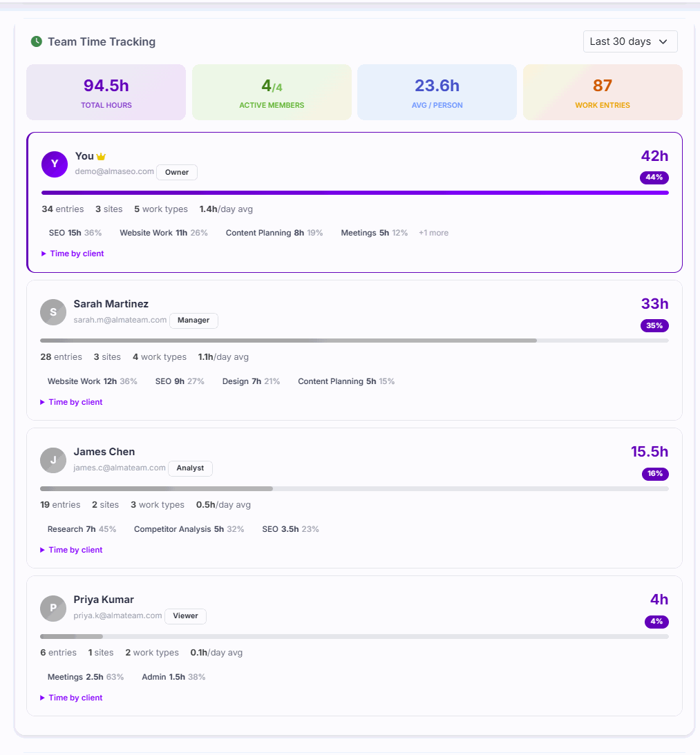Click Website Work 11h 26%
Screen dimensions: 700x755
(164, 233)
